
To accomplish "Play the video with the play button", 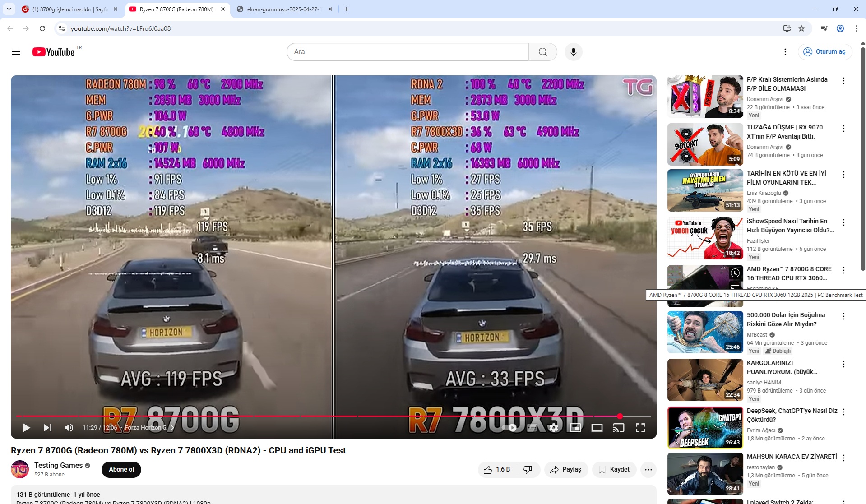I will pyautogui.click(x=27, y=428).
